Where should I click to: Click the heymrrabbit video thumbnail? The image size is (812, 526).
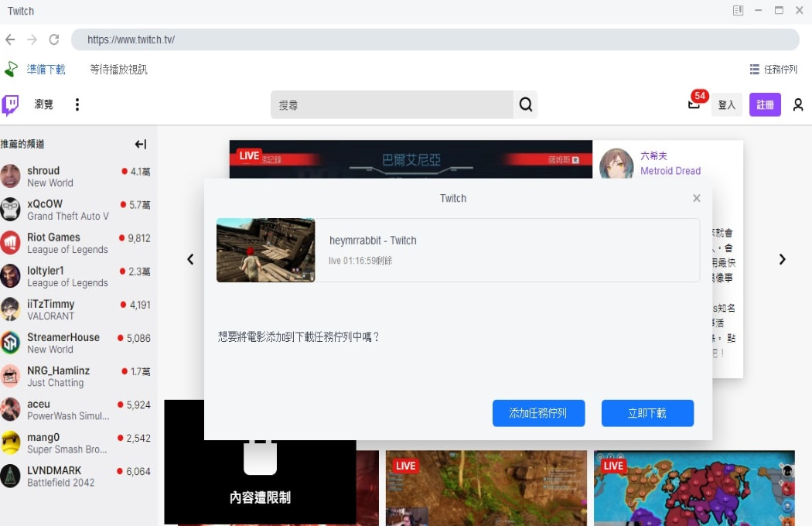click(266, 251)
